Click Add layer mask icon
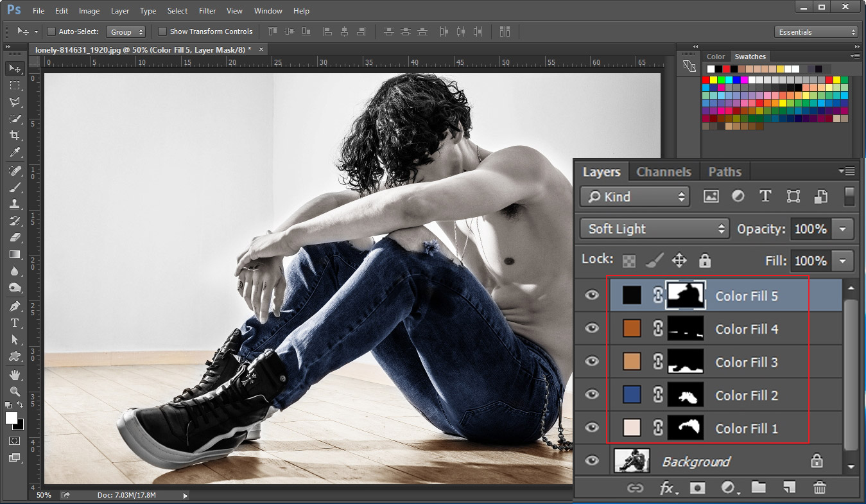The height and width of the screenshot is (504, 866). pos(697,488)
